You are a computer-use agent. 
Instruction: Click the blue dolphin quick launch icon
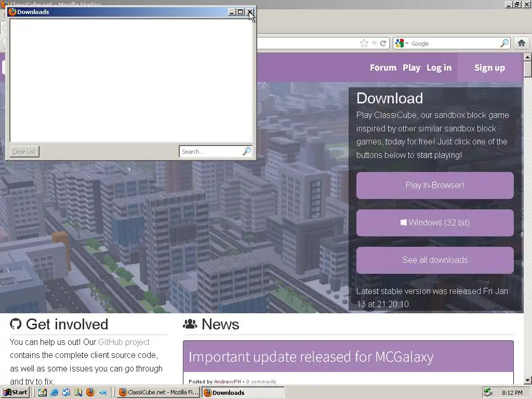tap(103, 393)
